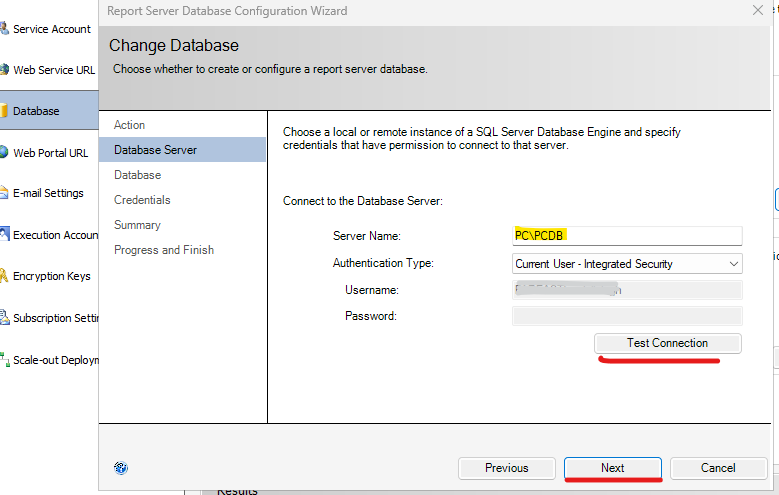Select the Action wizard step
The image size is (779, 495).
click(129, 125)
